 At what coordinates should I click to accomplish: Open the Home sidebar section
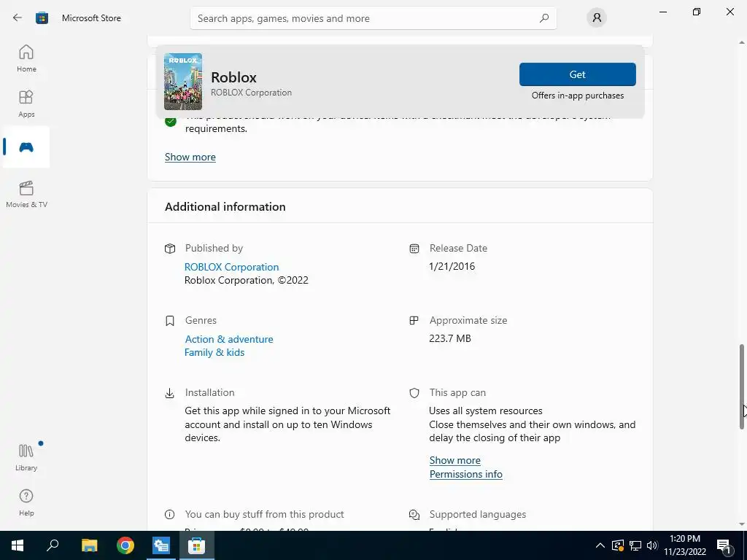tap(26, 58)
